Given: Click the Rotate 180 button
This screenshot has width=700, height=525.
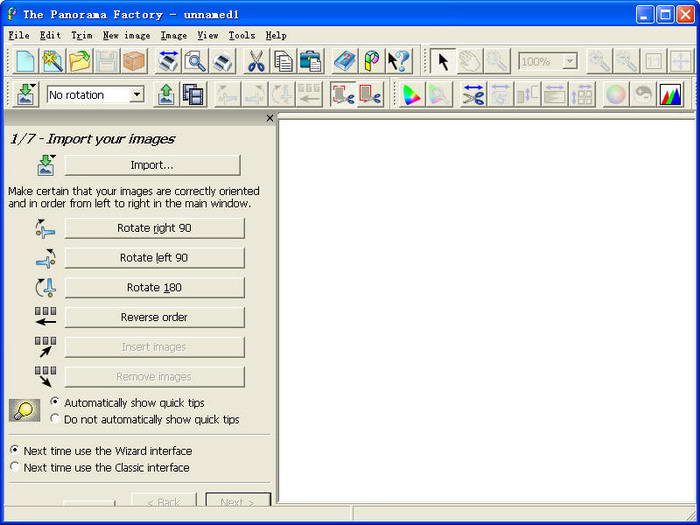Looking at the screenshot, I should pos(154,288).
